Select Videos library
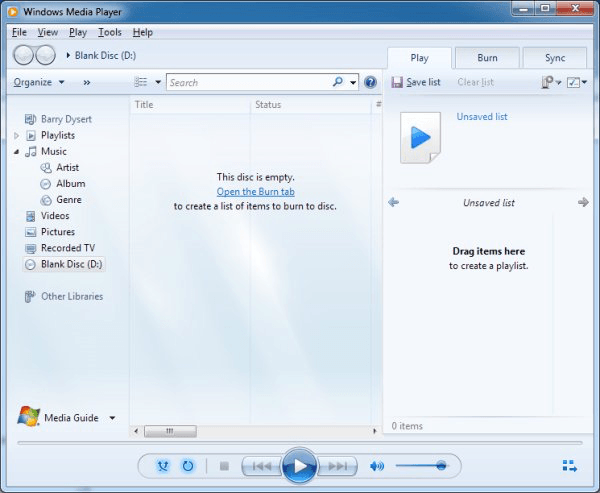The image size is (600, 493). point(55,215)
